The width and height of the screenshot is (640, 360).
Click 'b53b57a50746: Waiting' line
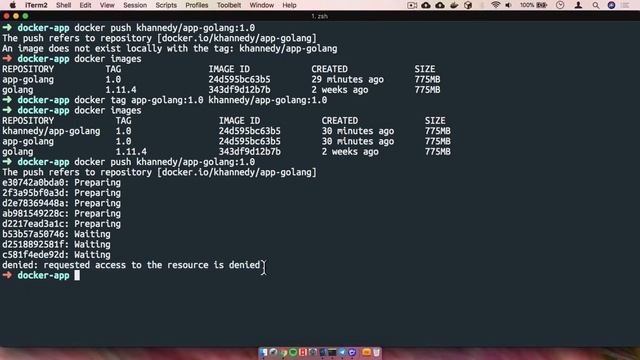(56, 234)
